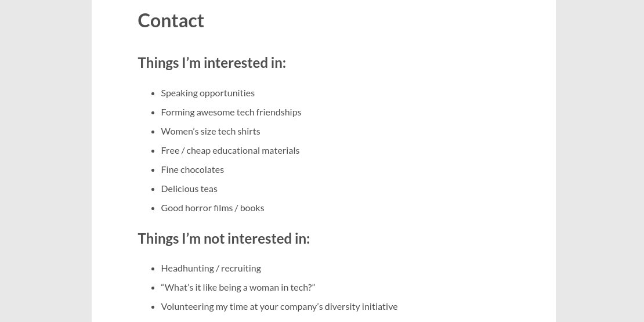644x322 pixels.
Task: Select the diversity initiative volunteering item
Action: [279, 307]
